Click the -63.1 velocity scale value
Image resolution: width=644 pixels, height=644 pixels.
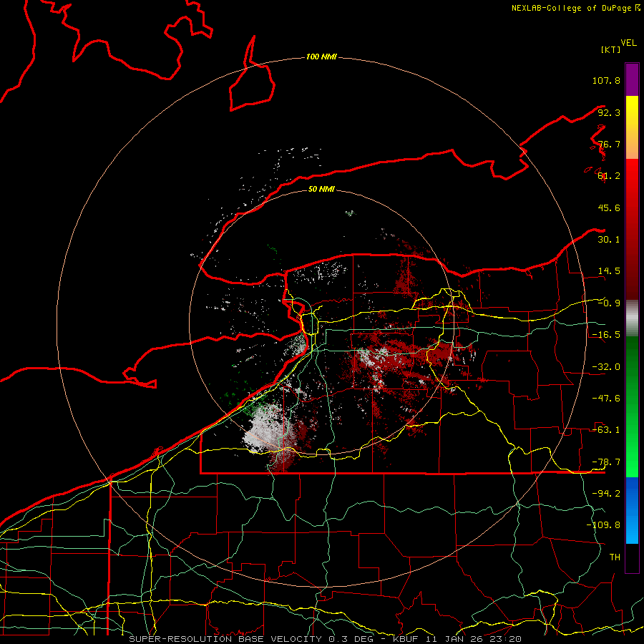point(606,430)
